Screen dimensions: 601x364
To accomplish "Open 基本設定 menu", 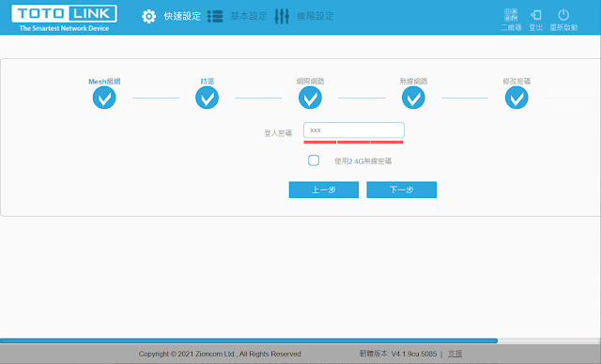I will (249, 16).
